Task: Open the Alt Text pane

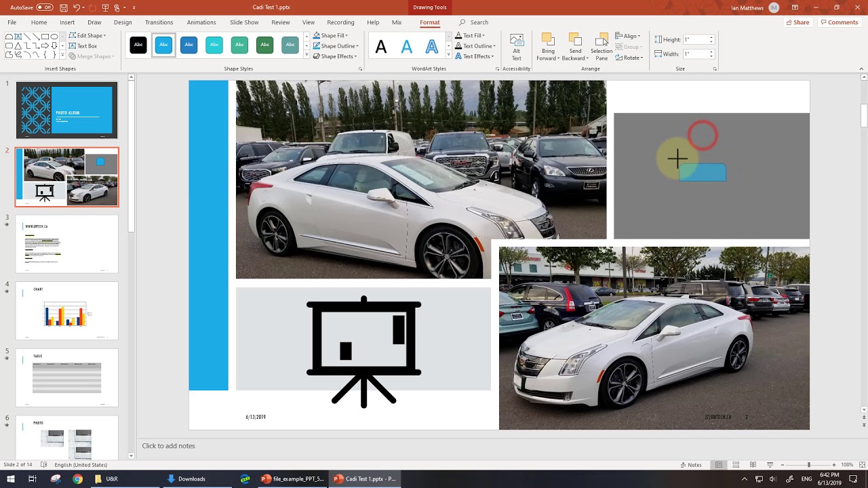Action: (517, 47)
